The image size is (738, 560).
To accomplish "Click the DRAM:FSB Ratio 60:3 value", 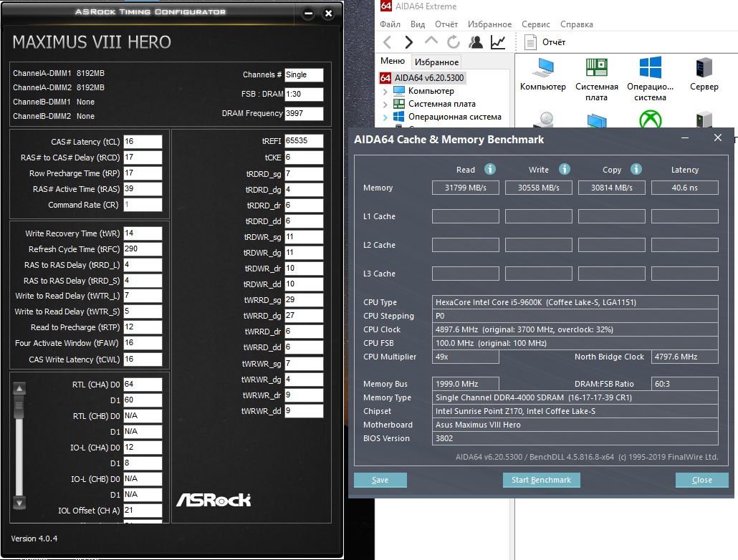I will point(685,384).
